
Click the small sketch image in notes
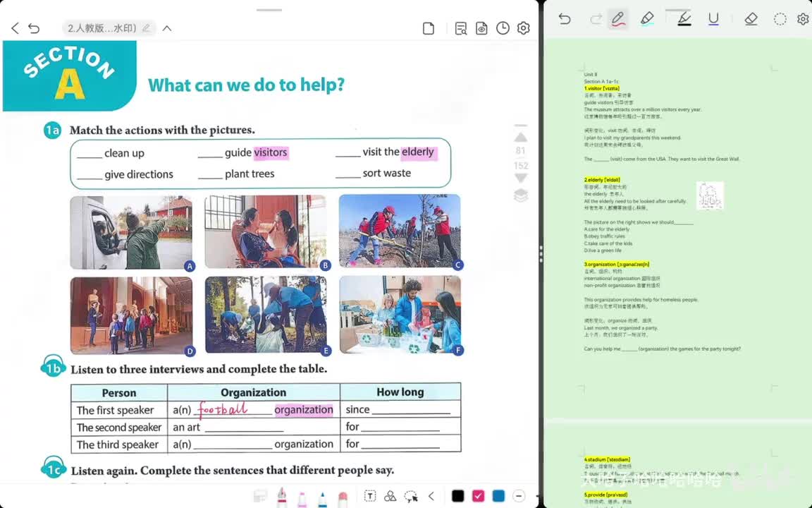pyautogui.click(x=710, y=195)
